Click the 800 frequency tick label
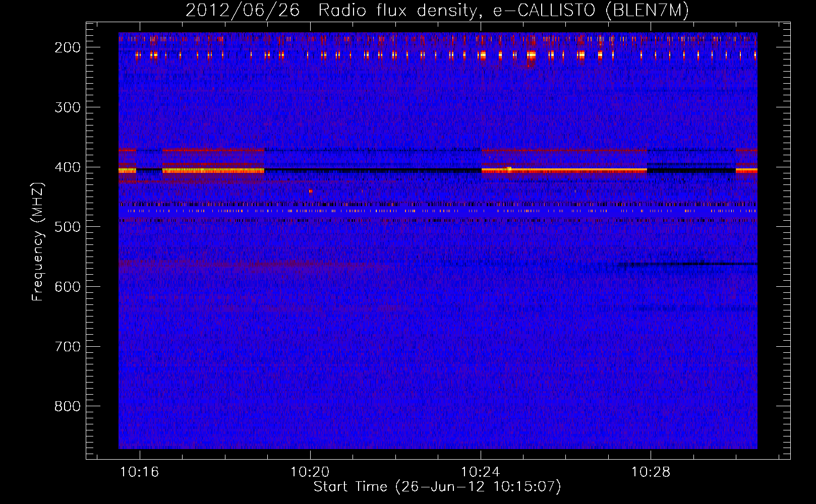 click(68, 406)
